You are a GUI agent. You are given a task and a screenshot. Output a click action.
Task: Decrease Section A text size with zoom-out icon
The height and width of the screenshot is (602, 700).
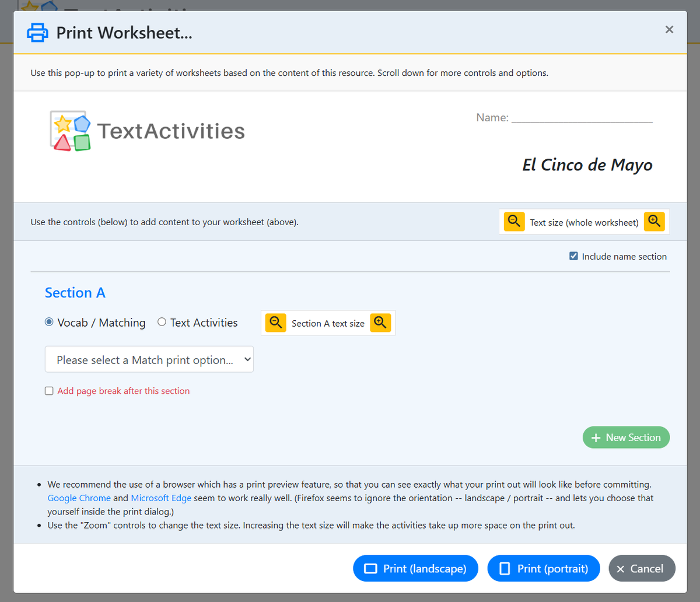(275, 323)
